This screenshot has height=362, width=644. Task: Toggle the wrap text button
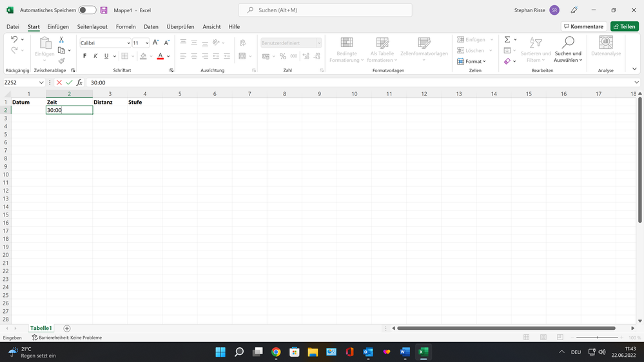[x=243, y=43]
